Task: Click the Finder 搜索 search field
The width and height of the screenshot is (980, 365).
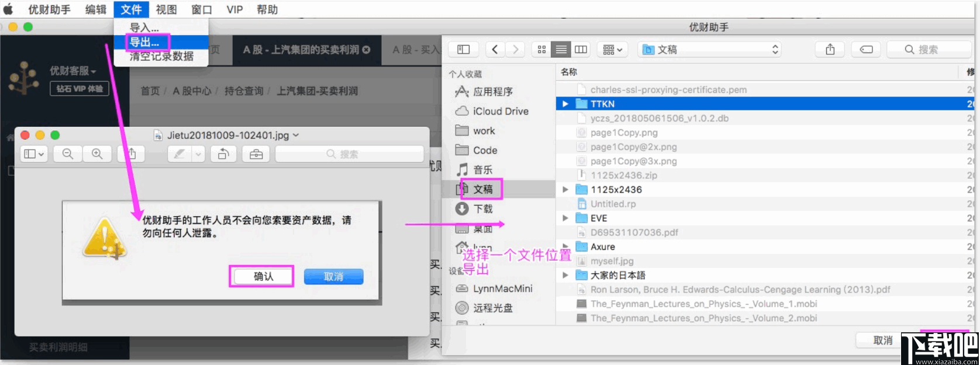Action: pos(929,50)
